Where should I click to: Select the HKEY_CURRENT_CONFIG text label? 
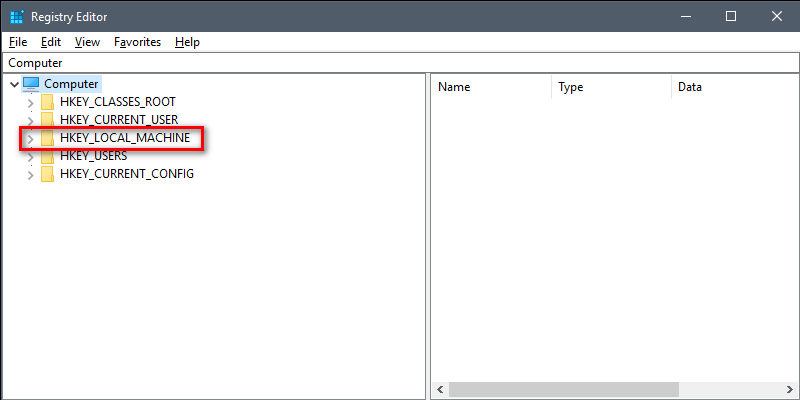click(127, 174)
